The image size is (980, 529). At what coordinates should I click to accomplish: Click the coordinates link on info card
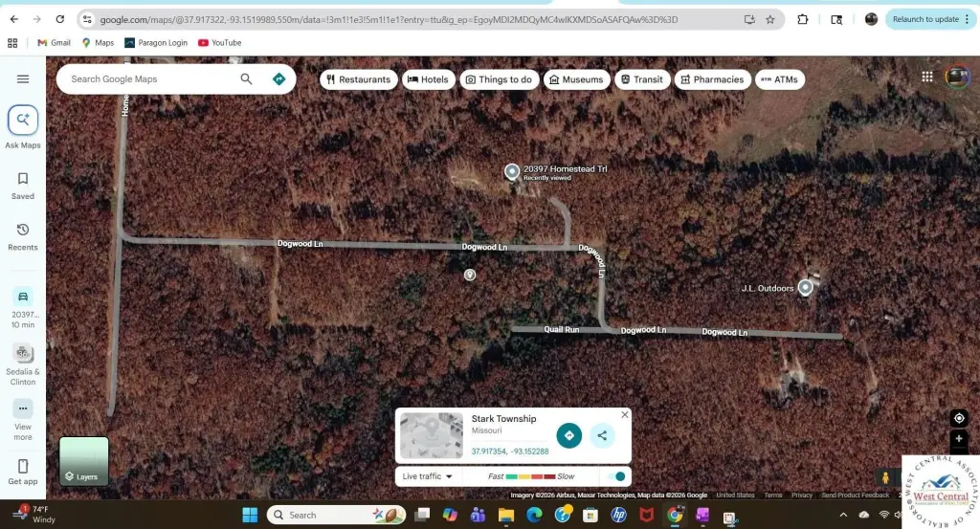[x=510, y=452]
